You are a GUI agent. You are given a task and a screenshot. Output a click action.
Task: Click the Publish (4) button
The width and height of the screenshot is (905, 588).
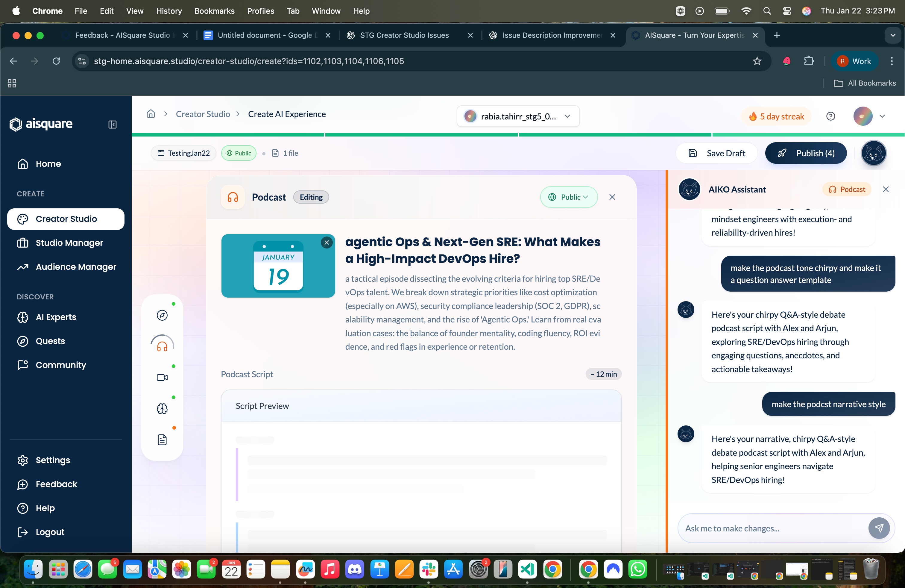[x=806, y=153]
